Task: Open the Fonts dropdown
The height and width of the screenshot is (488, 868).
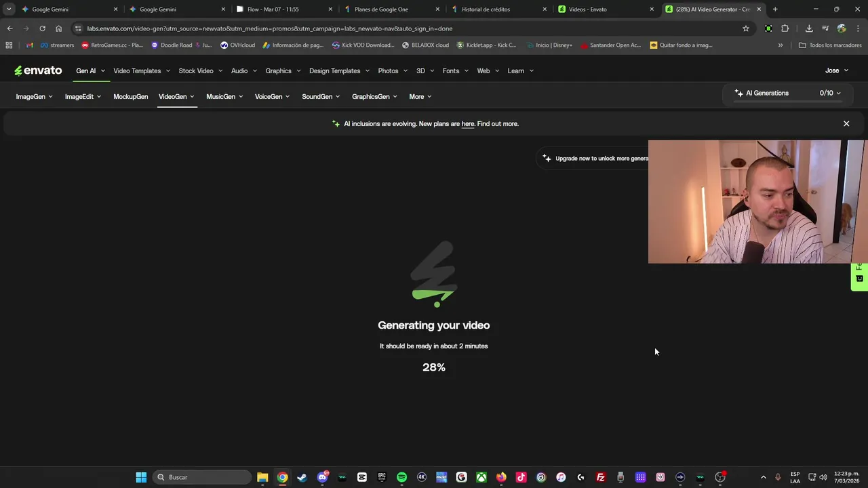Action: click(455, 70)
